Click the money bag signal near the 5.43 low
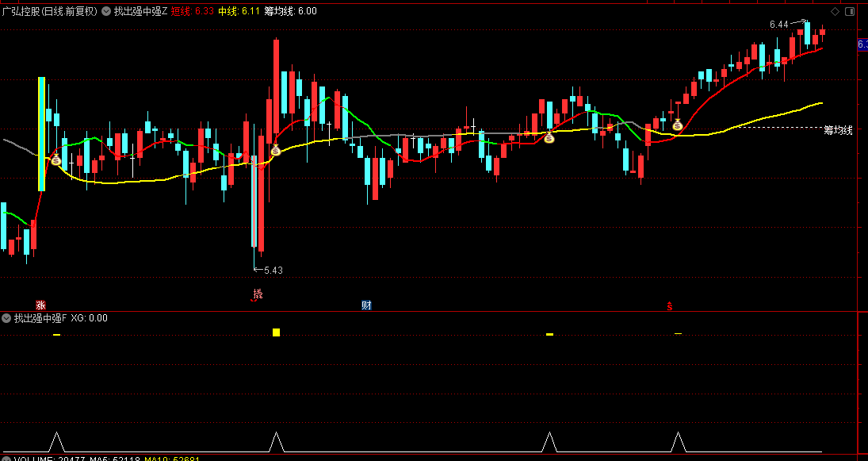 coord(275,150)
